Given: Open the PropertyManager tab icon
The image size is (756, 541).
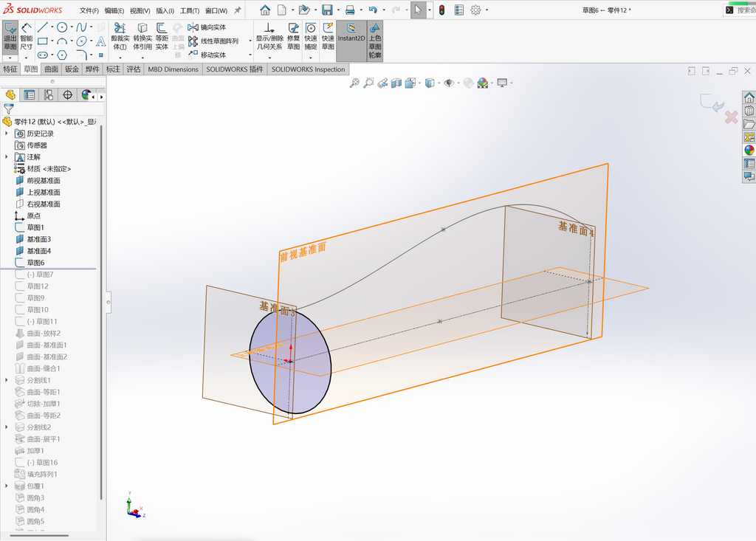Looking at the screenshot, I should (x=30, y=95).
